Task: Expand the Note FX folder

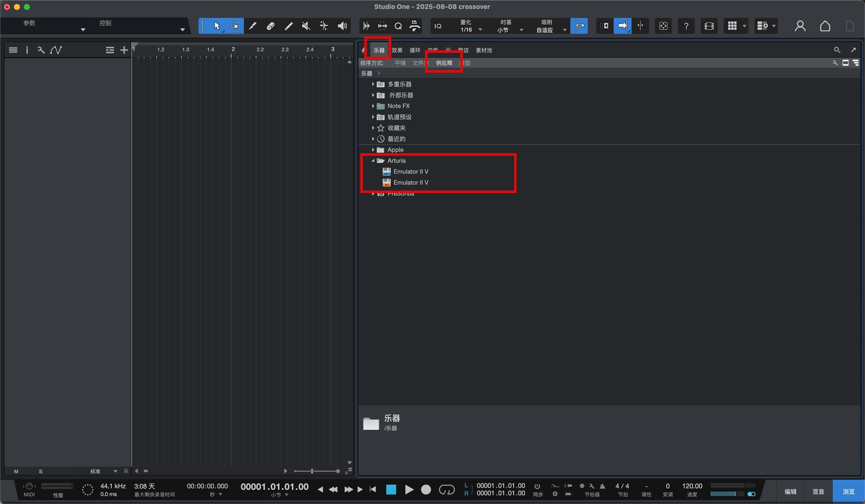Action: (x=373, y=106)
